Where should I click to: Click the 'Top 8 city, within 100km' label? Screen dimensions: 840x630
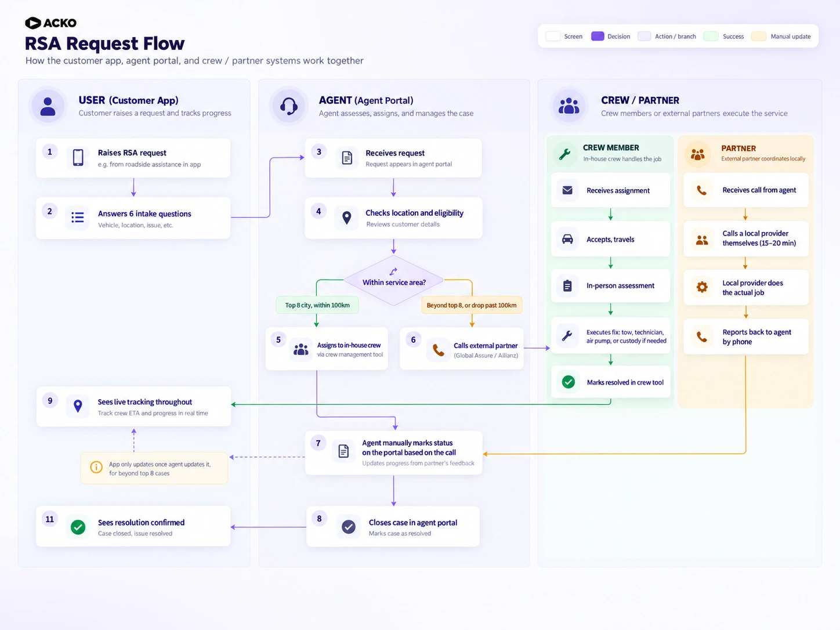[317, 305]
